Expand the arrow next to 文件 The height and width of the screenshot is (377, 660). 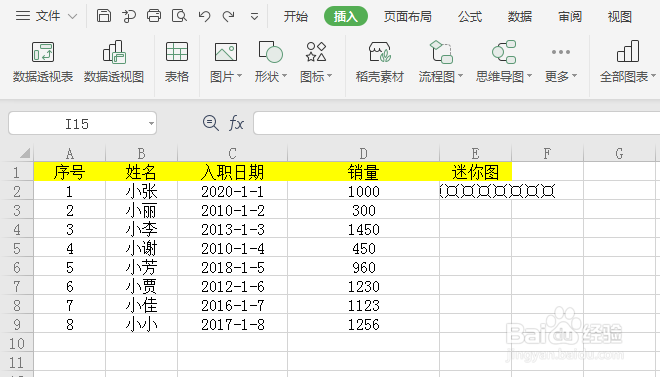coord(73,17)
